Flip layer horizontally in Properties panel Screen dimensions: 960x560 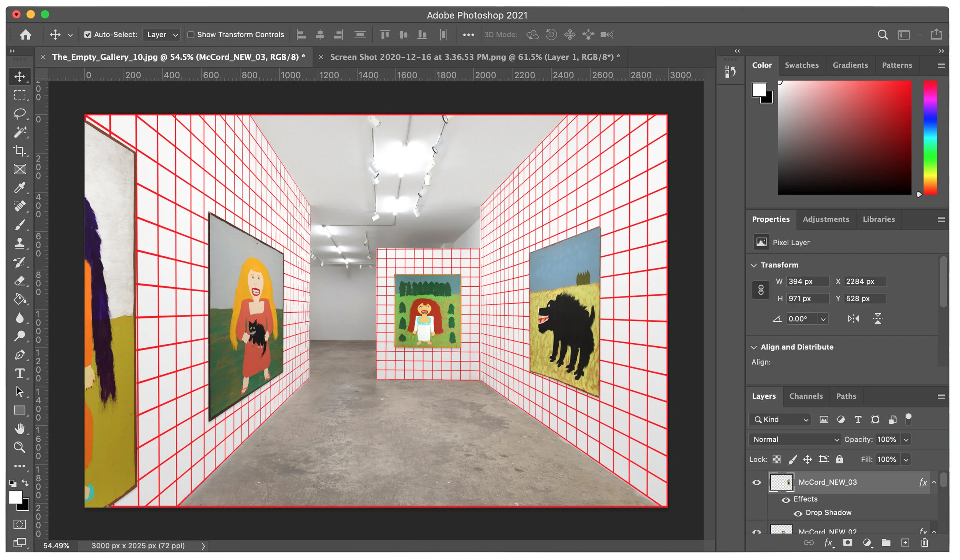[x=853, y=319]
